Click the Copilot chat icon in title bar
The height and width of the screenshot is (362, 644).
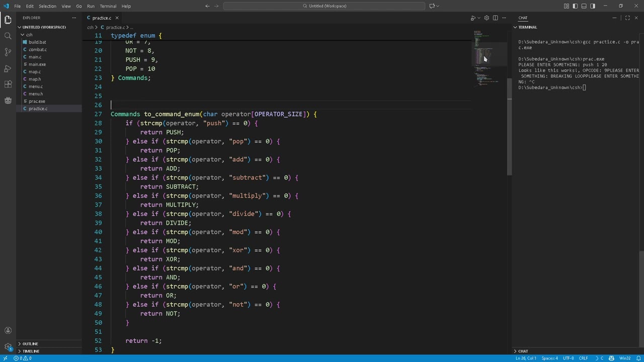pos(432,6)
